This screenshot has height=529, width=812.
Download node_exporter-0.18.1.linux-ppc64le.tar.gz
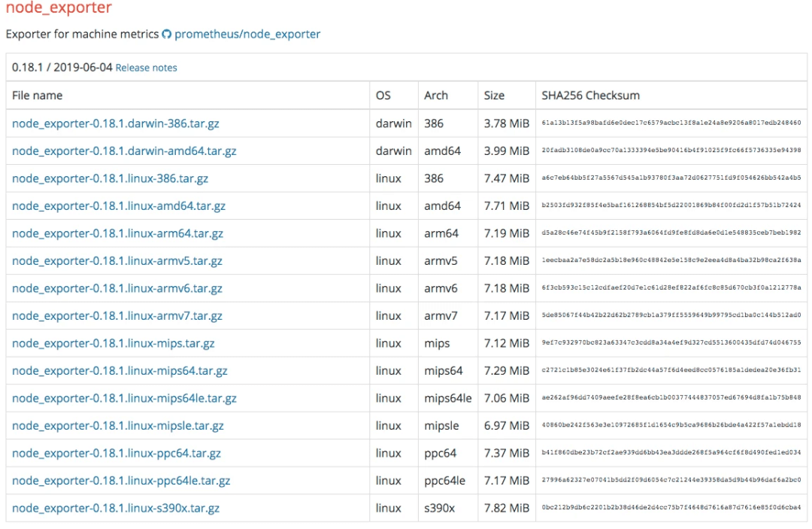pyautogui.click(x=121, y=481)
